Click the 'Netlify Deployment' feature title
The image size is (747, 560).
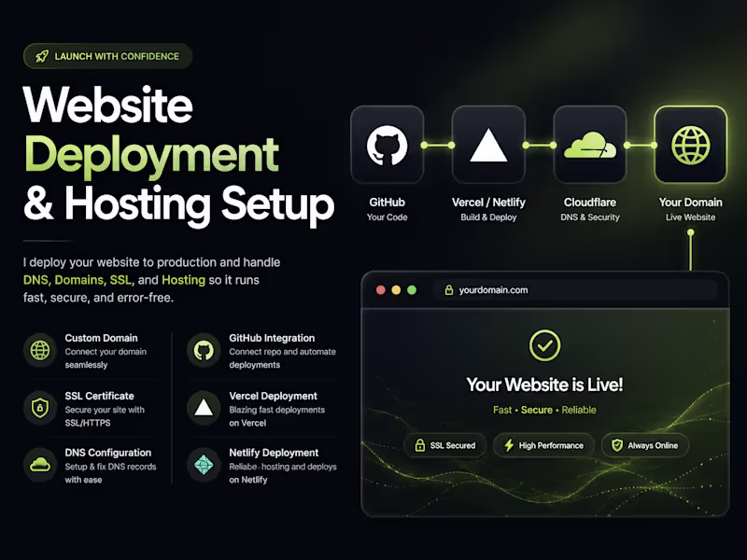pos(274,453)
